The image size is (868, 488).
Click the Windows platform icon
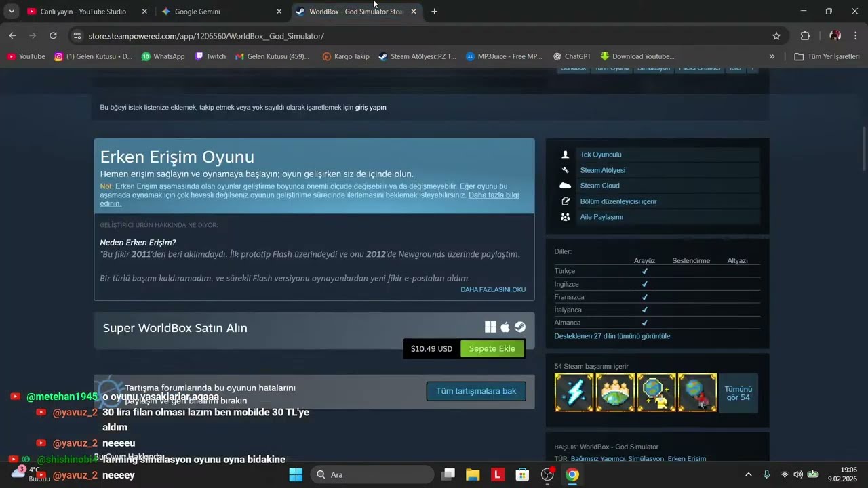[490, 327]
